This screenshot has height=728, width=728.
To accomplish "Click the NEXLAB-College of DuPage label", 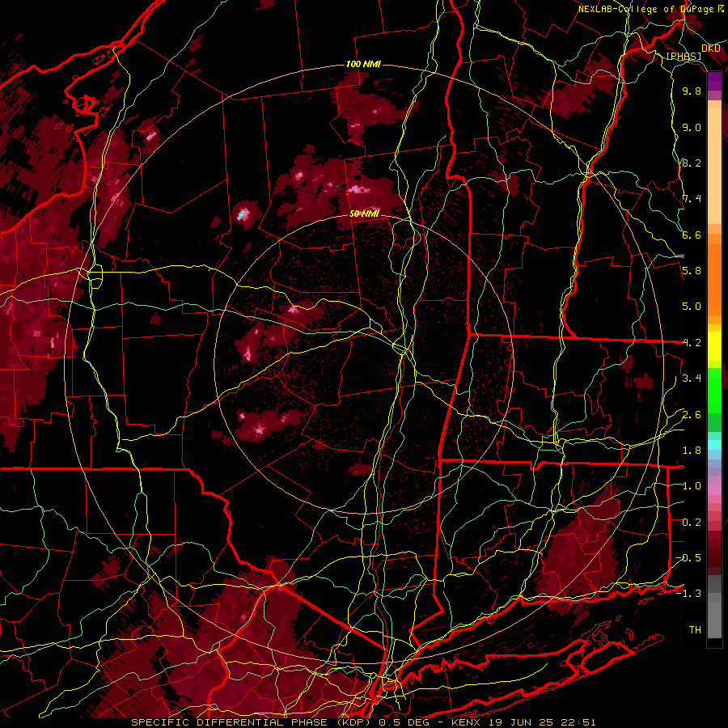I will [x=650, y=9].
